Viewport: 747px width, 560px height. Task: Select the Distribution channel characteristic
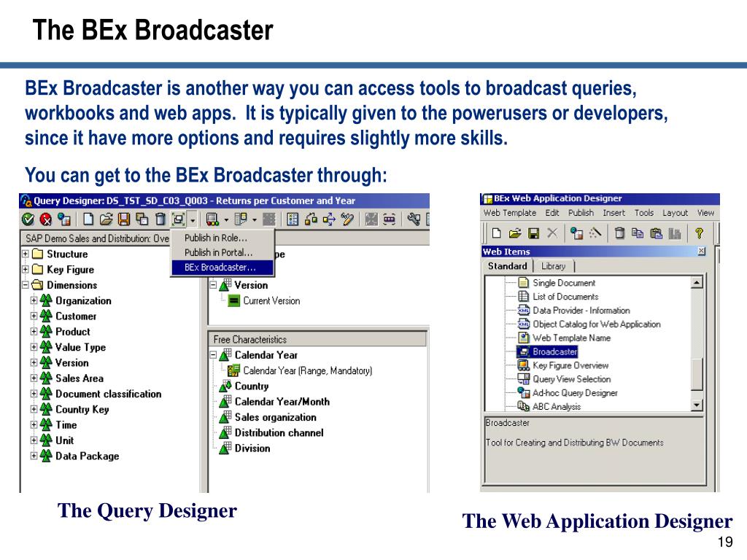pos(271,433)
